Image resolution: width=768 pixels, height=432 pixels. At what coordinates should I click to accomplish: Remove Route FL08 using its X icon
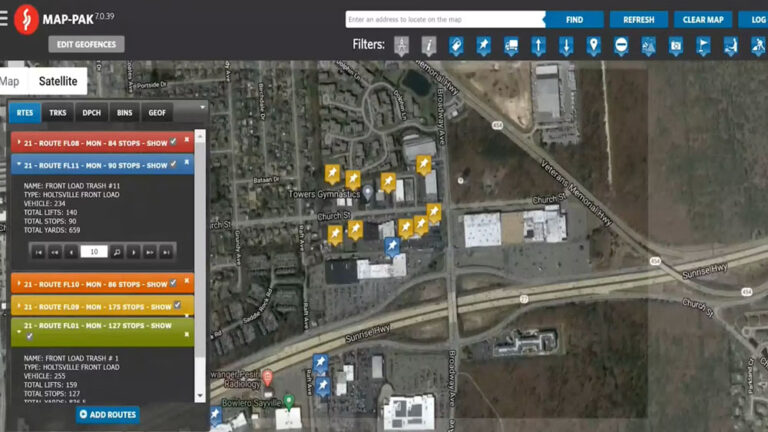click(x=187, y=140)
